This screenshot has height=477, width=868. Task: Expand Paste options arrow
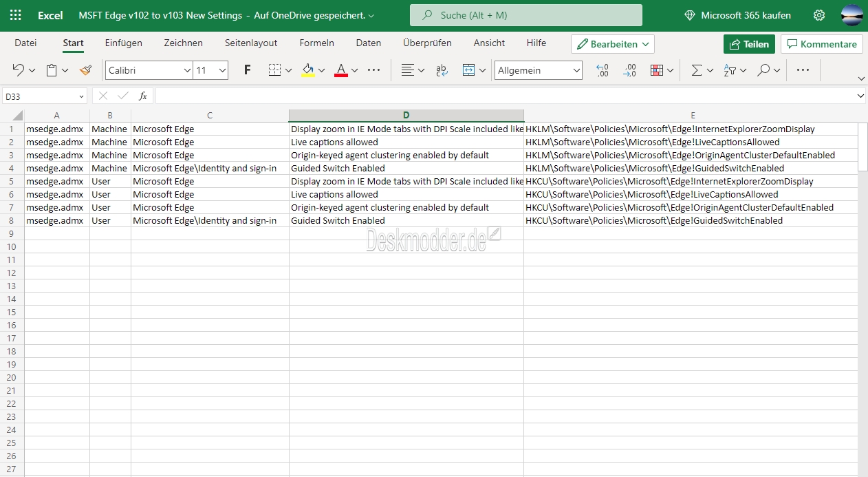(65, 70)
